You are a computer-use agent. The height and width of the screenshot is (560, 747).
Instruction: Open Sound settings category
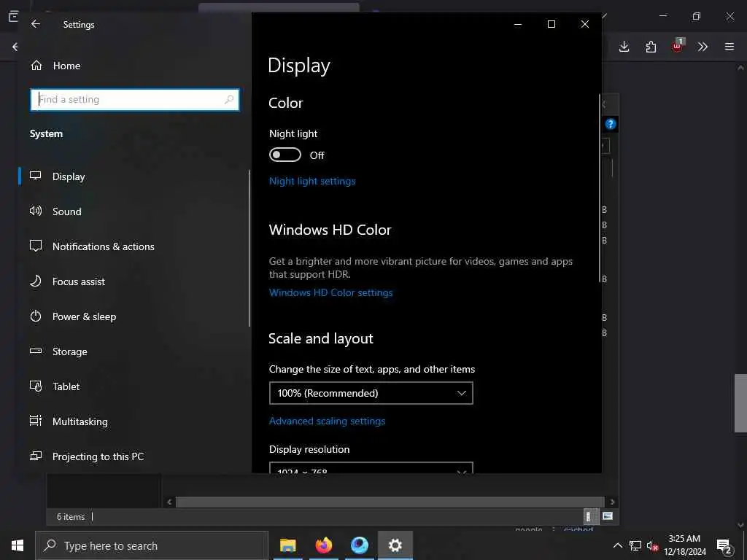[133, 211]
